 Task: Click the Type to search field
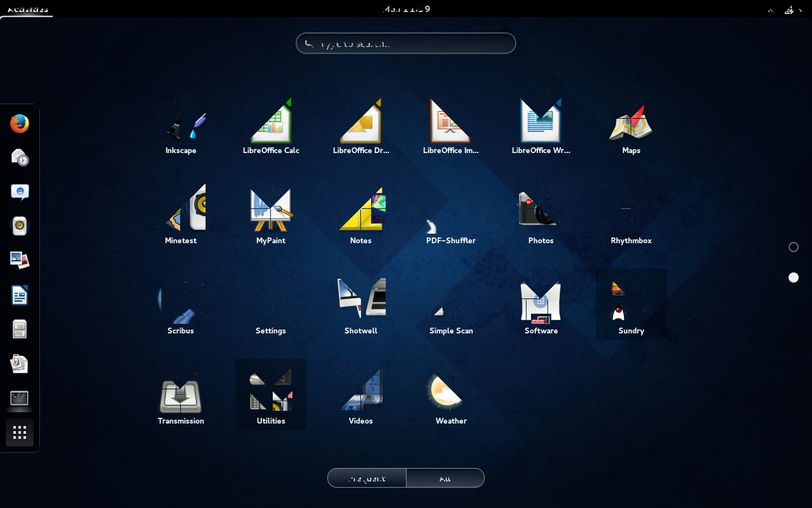pyautogui.click(x=406, y=44)
